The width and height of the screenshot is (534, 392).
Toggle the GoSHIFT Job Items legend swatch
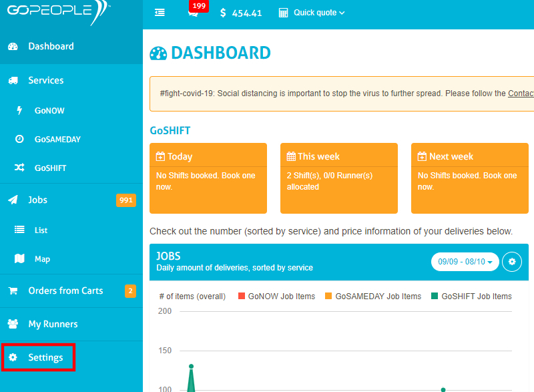click(435, 296)
